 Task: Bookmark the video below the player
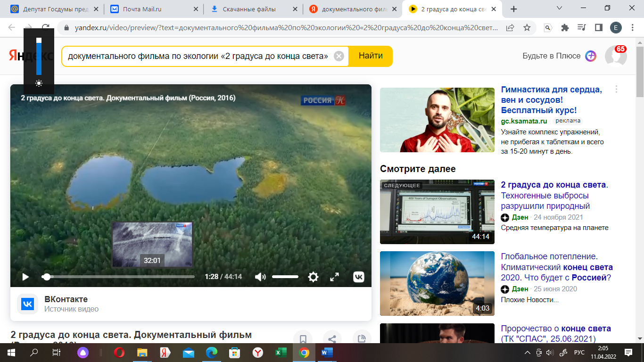(303, 339)
